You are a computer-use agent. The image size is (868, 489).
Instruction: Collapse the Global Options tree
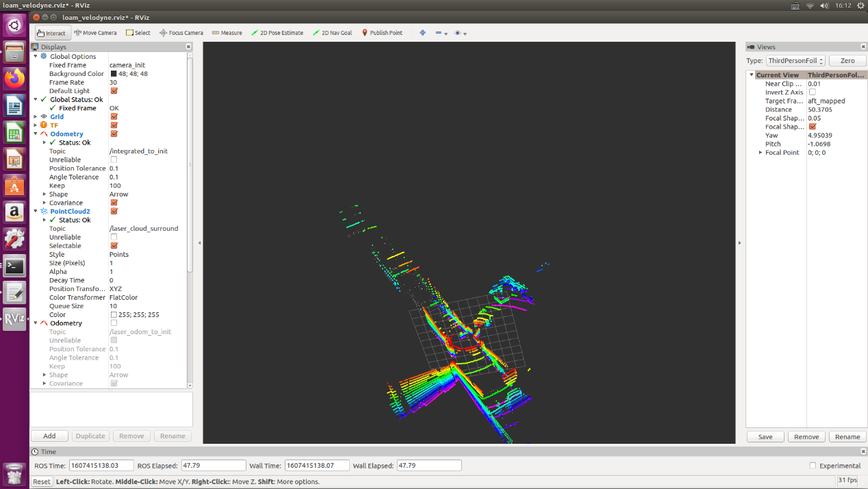36,56
